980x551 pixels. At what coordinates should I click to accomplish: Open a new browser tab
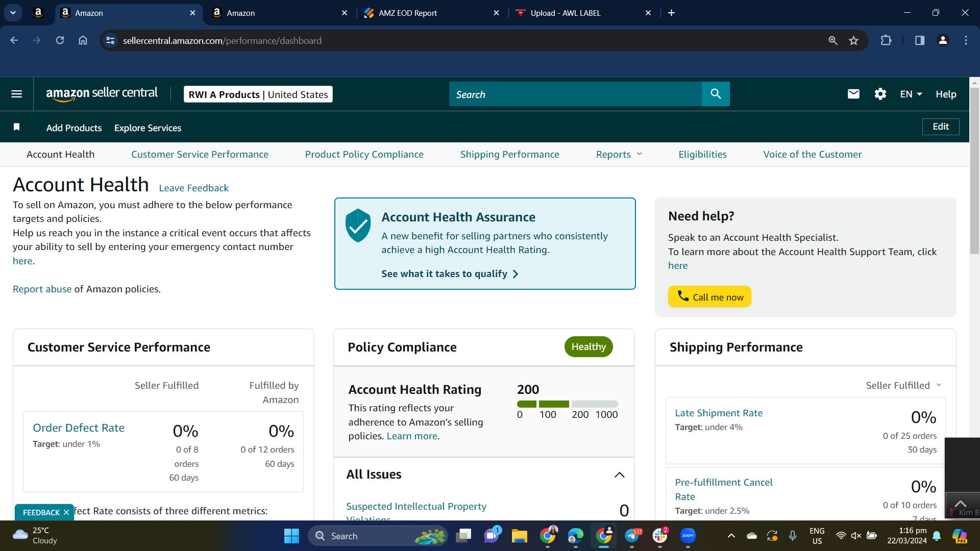coord(671,13)
